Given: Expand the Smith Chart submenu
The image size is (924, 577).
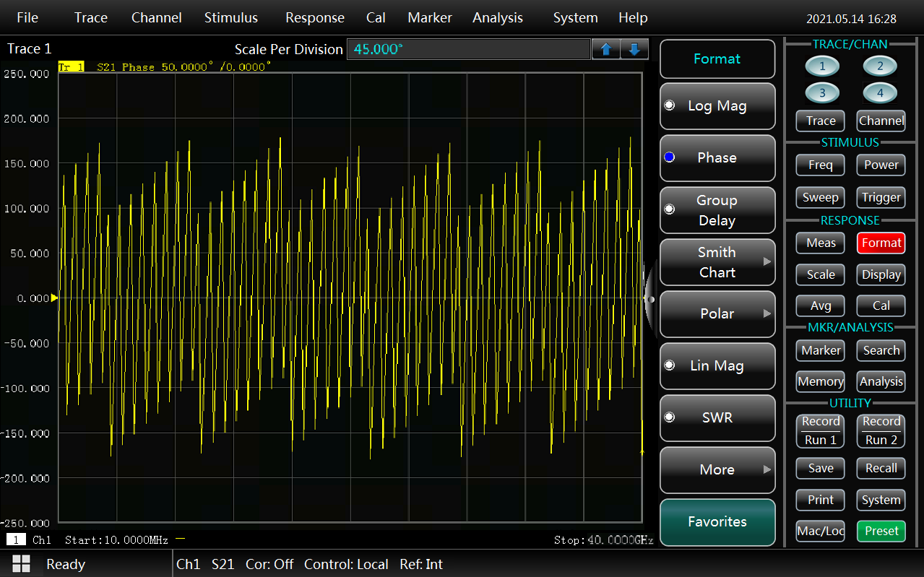Looking at the screenshot, I should coord(717,262).
